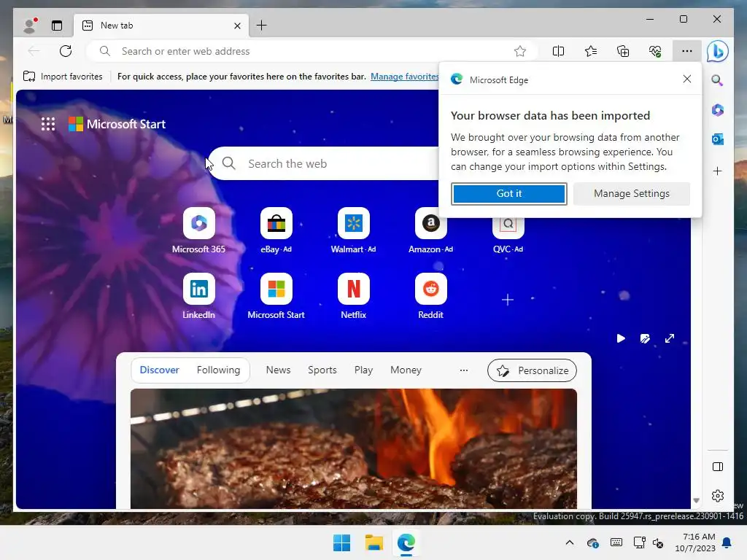
Task: Open the Manage favorites link
Action: point(404,77)
